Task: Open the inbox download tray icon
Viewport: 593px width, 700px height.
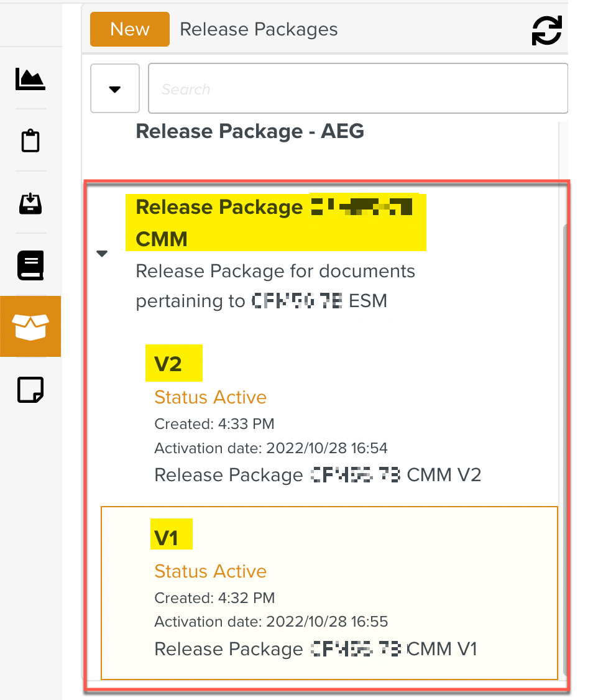Action: (x=30, y=203)
